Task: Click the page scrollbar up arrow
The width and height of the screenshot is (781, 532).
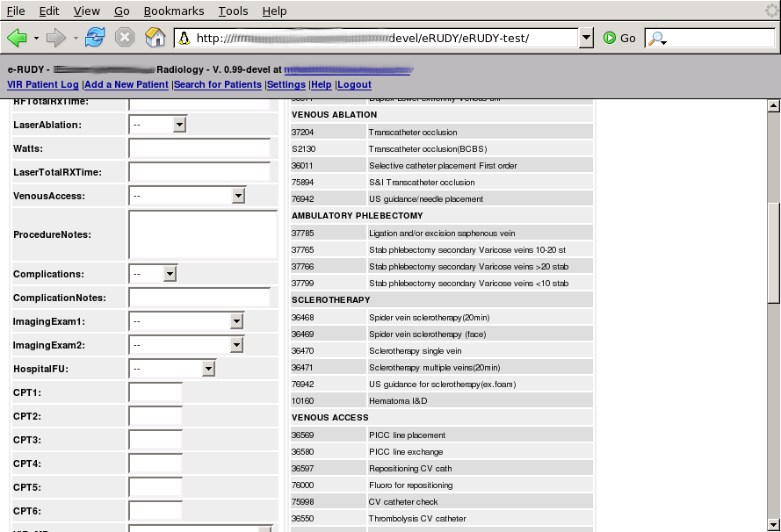Action: [773, 105]
